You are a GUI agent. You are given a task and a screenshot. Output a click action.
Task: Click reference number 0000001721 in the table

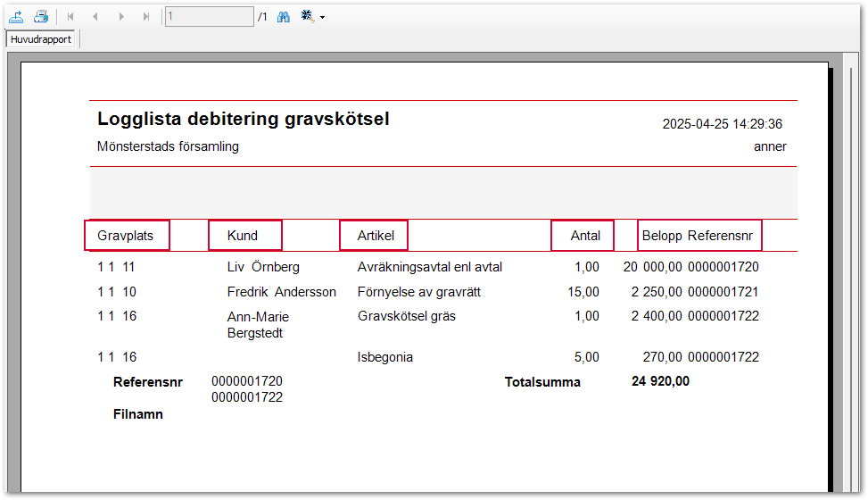coord(723,292)
